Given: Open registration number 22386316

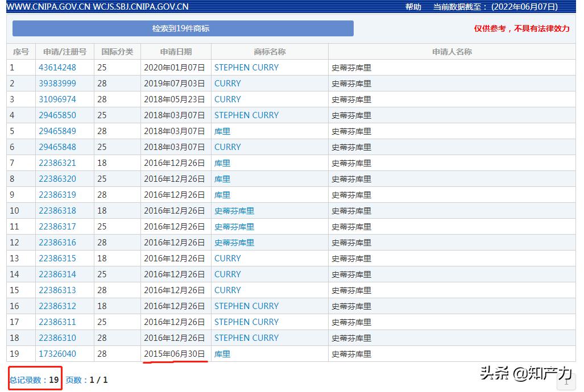Looking at the screenshot, I should [x=57, y=243].
